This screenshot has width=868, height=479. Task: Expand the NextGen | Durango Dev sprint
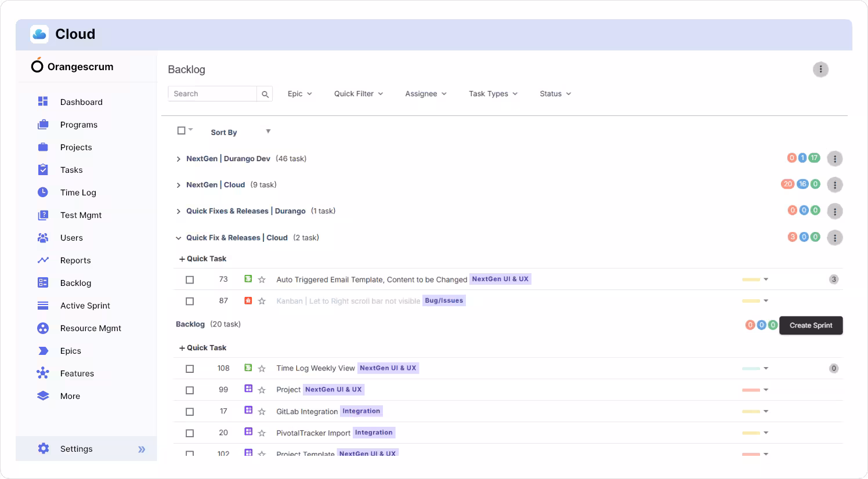pyautogui.click(x=179, y=159)
